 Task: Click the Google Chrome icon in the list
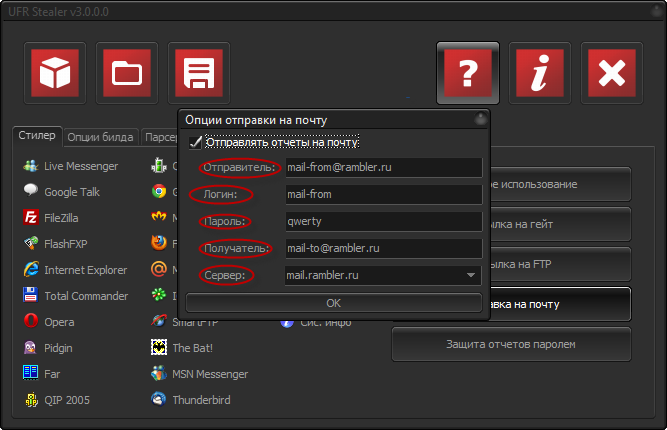(x=159, y=191)
